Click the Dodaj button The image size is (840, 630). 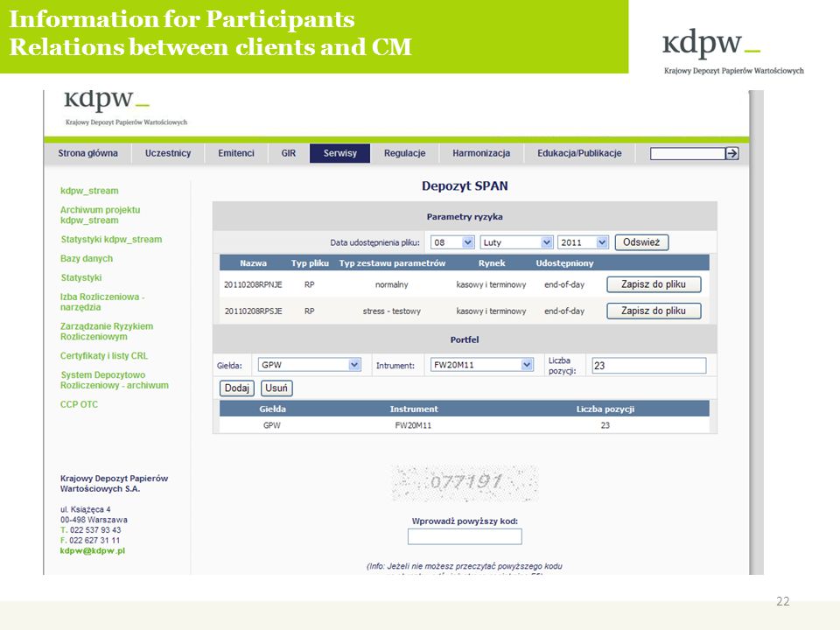237,388
